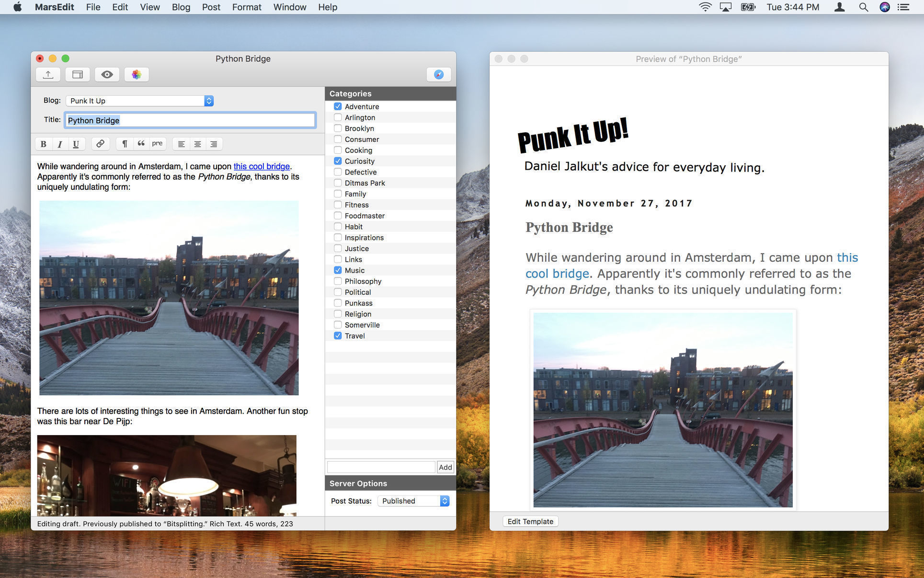Screen dimensions: 924x578
Task: Click the new category name input field
Action: (381, 467)
